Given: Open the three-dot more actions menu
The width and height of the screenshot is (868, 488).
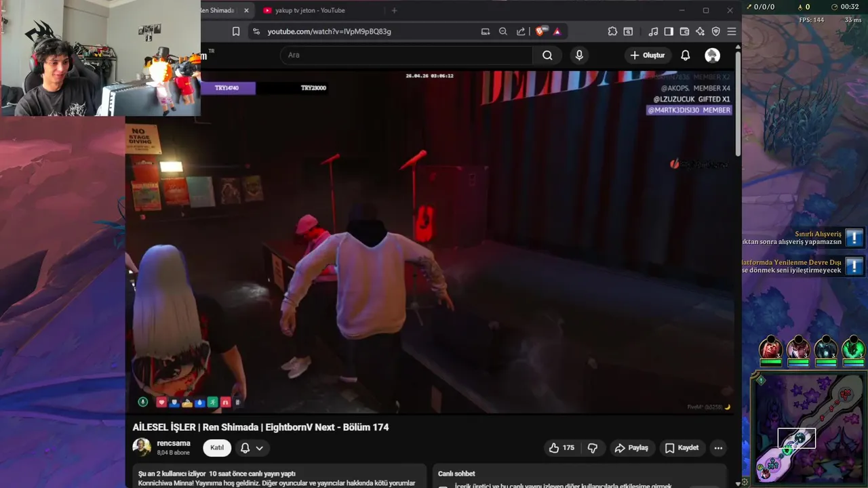Looking at the screenshot, I should (718, 447).
